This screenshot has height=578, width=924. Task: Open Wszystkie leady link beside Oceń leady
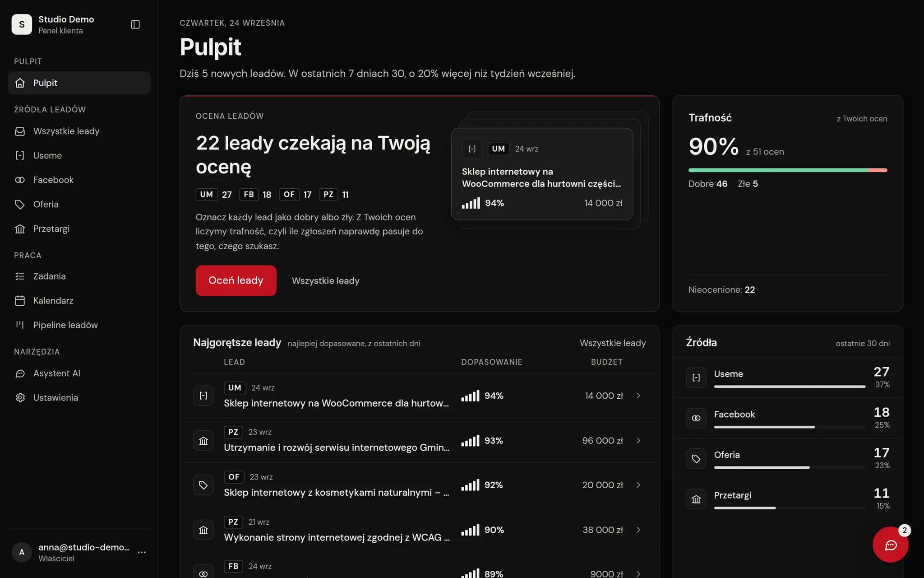(x=325, y=280)
